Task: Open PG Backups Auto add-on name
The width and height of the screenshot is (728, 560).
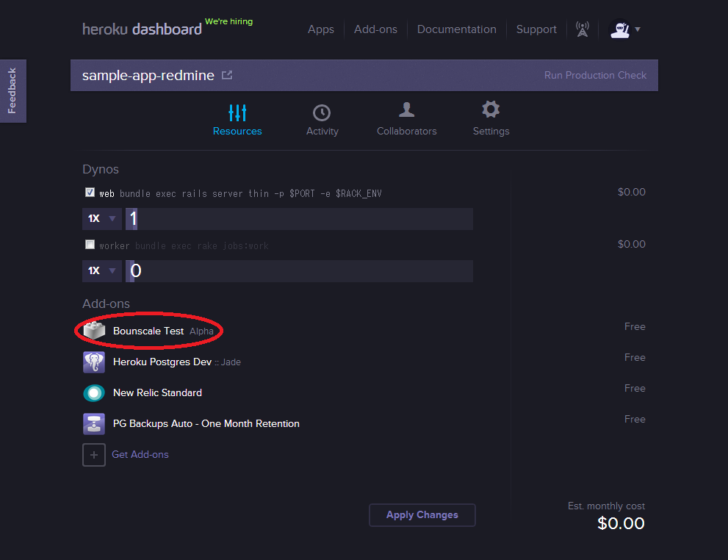Action: click(206, 423)
